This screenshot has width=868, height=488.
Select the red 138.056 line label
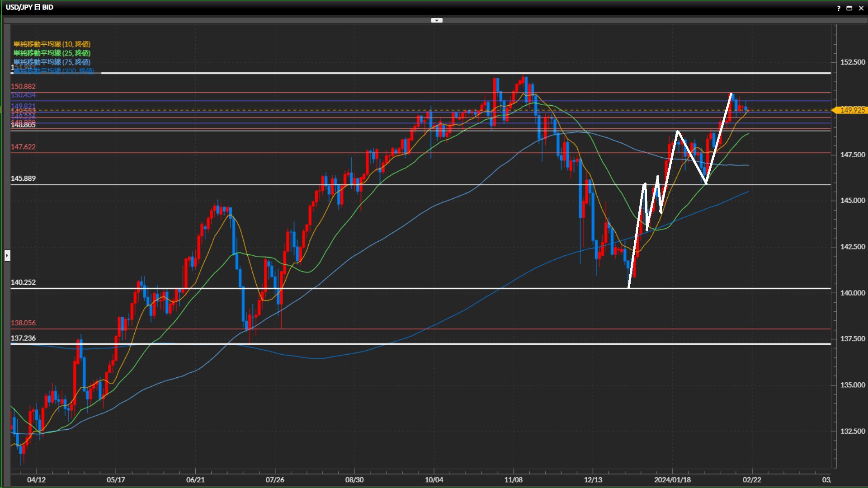(23, 323)
